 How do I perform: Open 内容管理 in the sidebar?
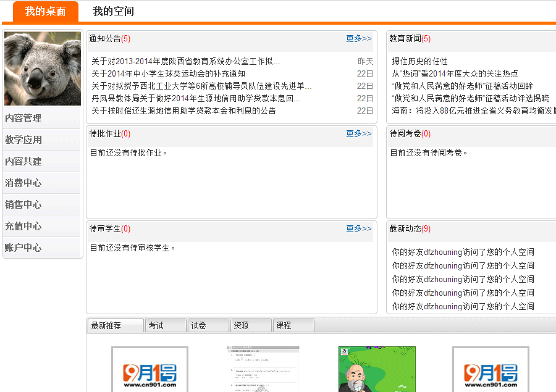pos(23,118)
